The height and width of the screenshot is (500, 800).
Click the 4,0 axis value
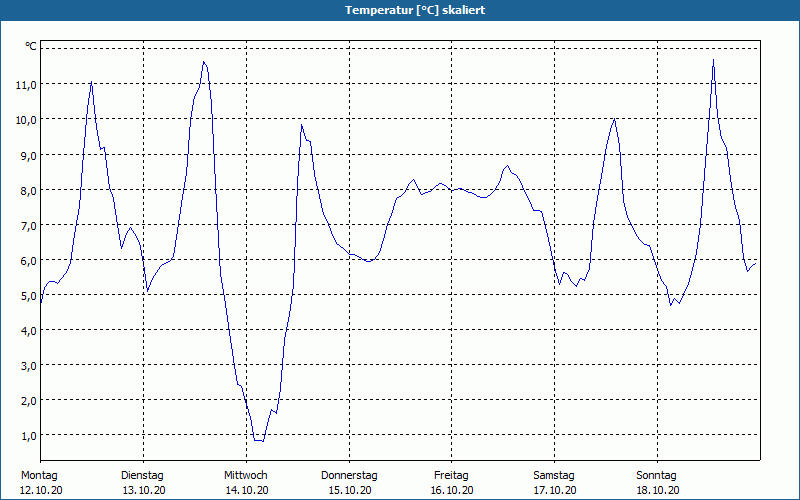[29, 331]
